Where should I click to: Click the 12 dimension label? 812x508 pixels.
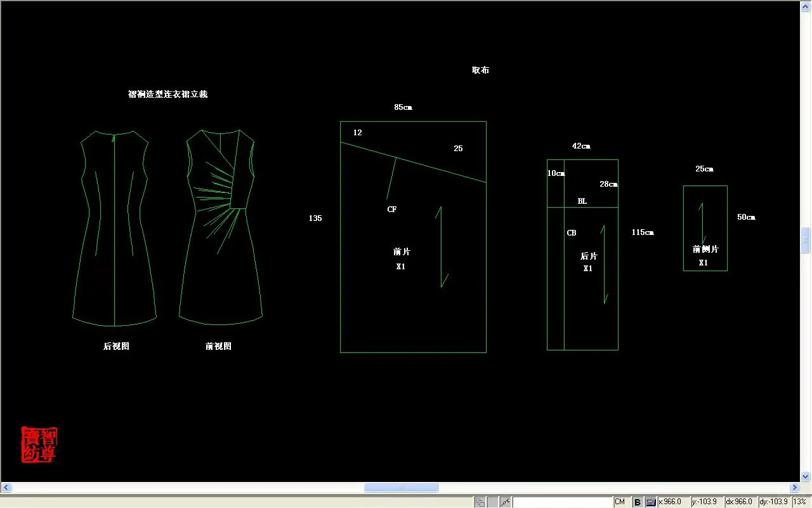pyautogui.click(x=358, y=133)
